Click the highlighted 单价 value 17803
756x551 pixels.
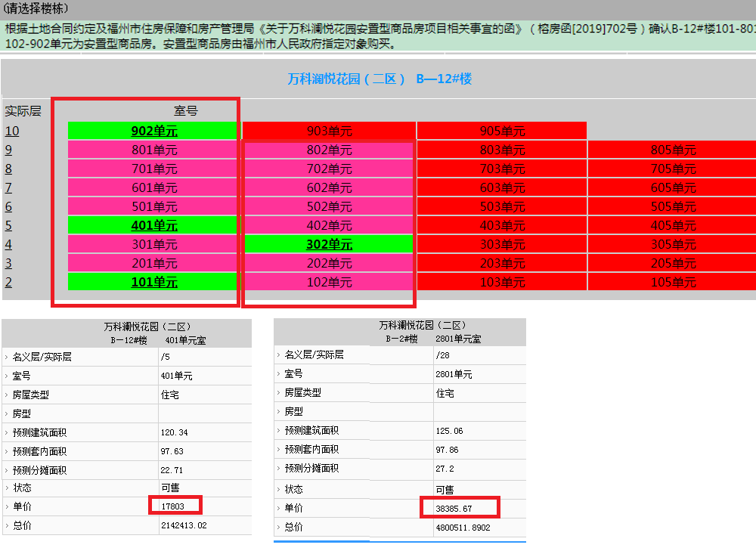tap(175, 505)
